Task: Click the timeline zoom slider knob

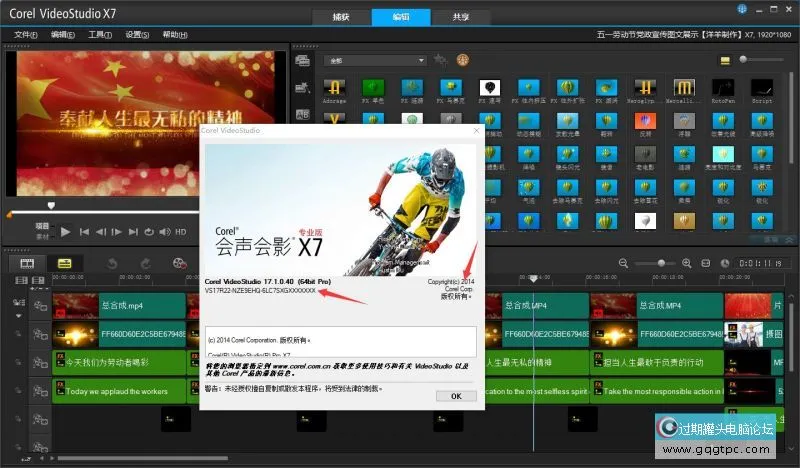Action: coord(661,263)
